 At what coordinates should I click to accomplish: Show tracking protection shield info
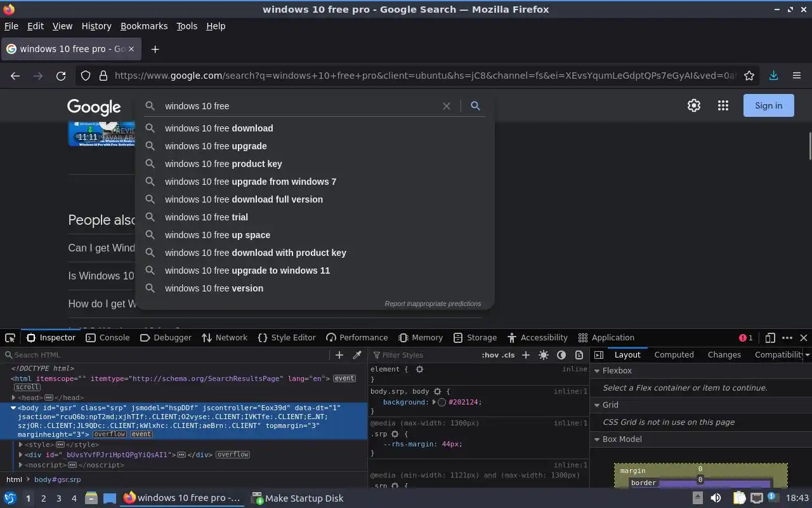click(86, 76)
